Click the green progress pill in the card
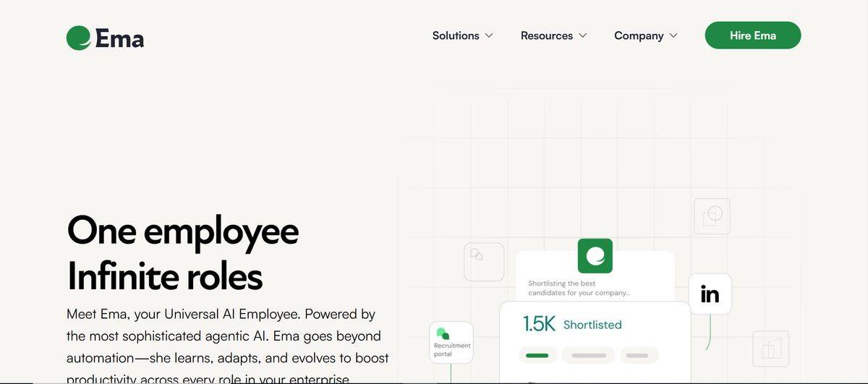Screen dimensions: 868x384 tap(537, 355)
